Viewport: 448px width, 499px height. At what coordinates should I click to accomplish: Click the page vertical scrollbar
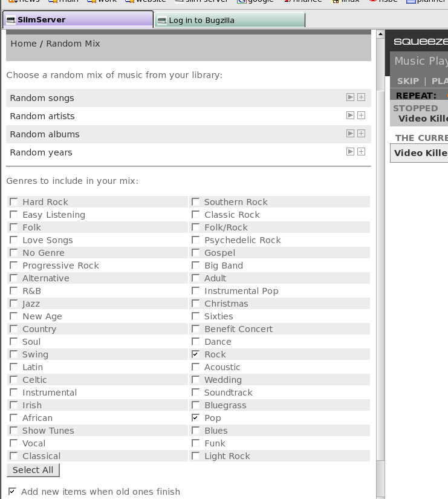tap(380, 272)
